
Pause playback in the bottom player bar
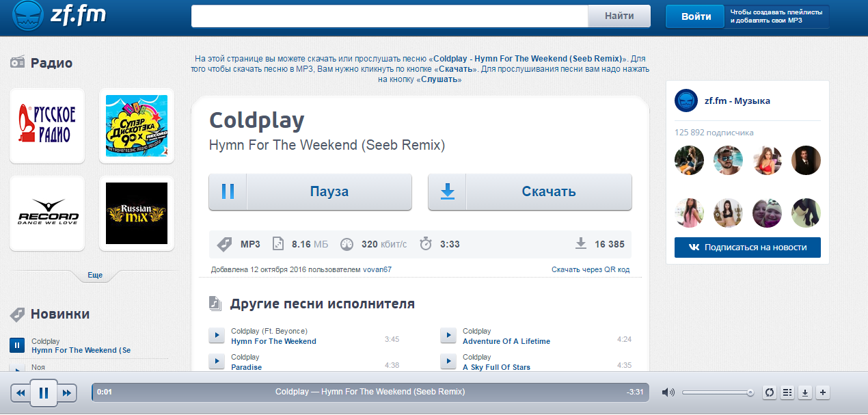(x=44, y=392)
